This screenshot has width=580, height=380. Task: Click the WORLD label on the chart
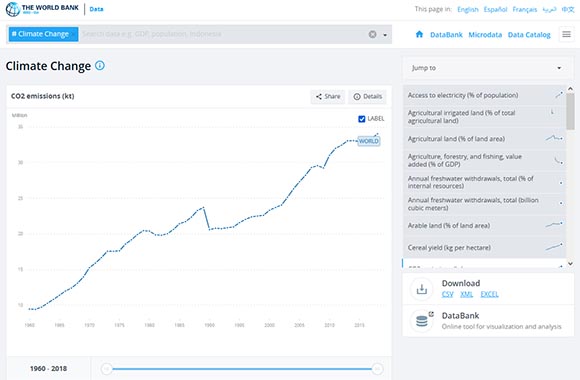[368, 141]
